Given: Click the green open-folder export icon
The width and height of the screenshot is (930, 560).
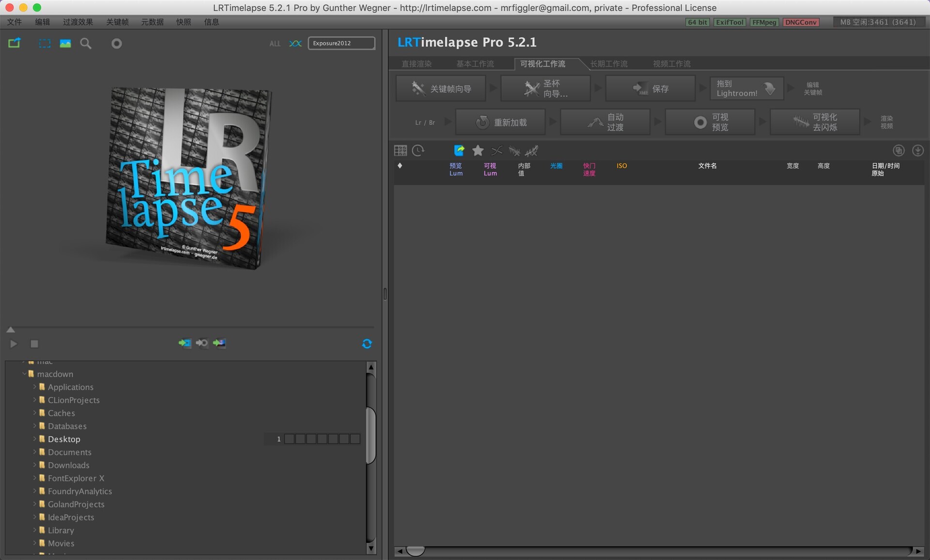Looking at the screenshot, I should coord(15,43).
